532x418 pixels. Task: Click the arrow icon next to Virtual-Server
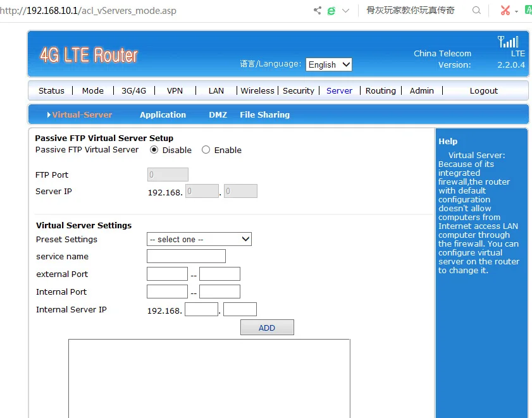coord(49,115)
